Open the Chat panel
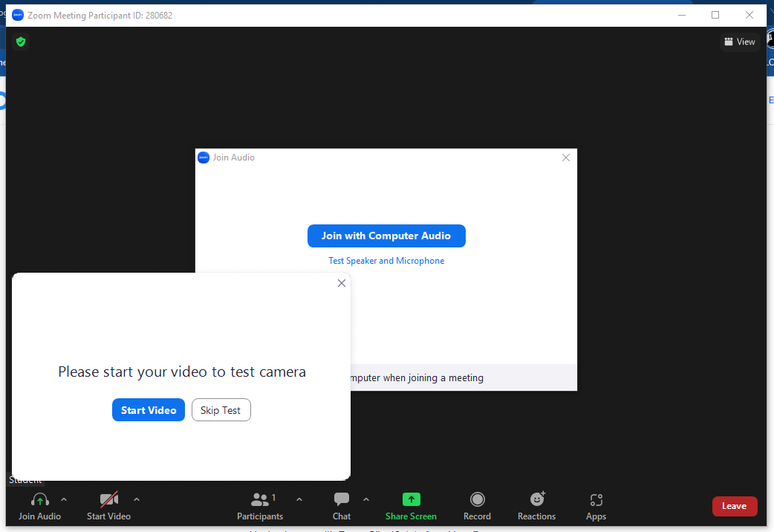Viewport: 774px width, 532px height. pyautogui.click(x=342, y=506)
